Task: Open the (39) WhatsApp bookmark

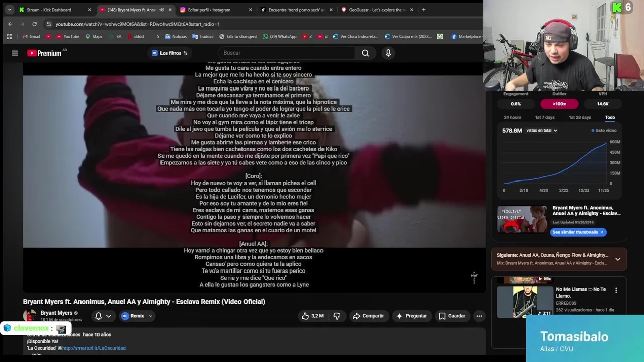Action: (280, 36)
